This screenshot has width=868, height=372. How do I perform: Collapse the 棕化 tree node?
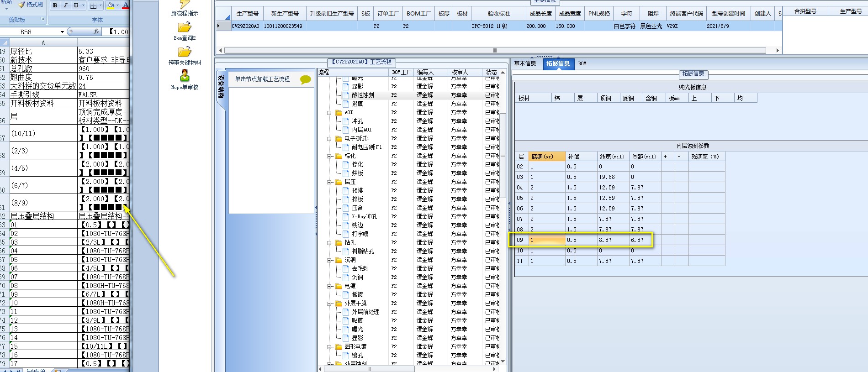329,156
